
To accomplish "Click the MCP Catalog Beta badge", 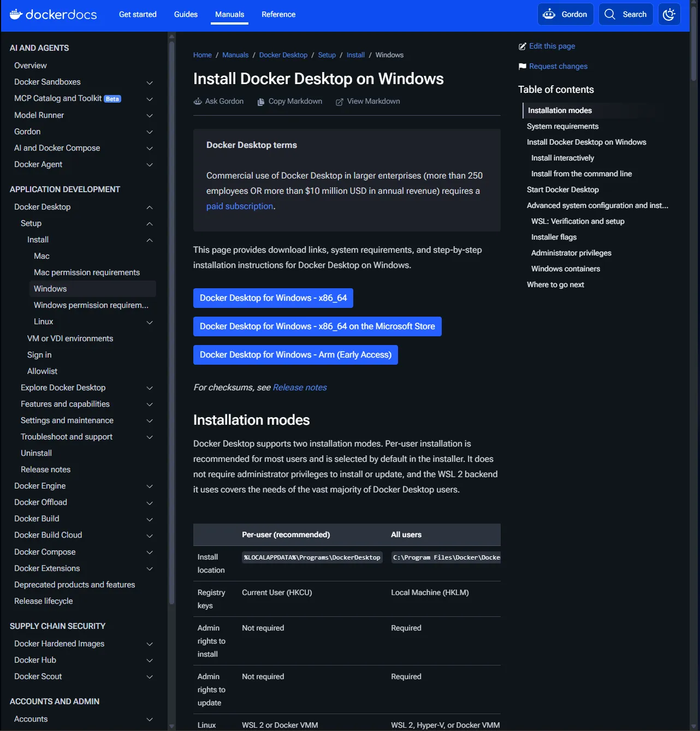I will [112, 99].
